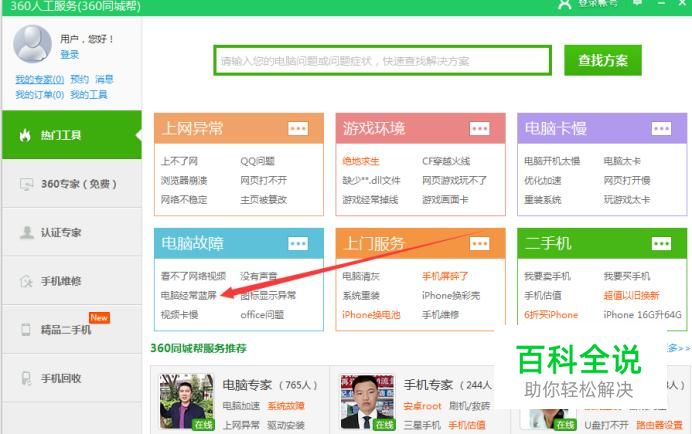This screenshot has height=434, width=692.
Task: Select 上不了网 under 上网异常
Action: click(179, 161)
